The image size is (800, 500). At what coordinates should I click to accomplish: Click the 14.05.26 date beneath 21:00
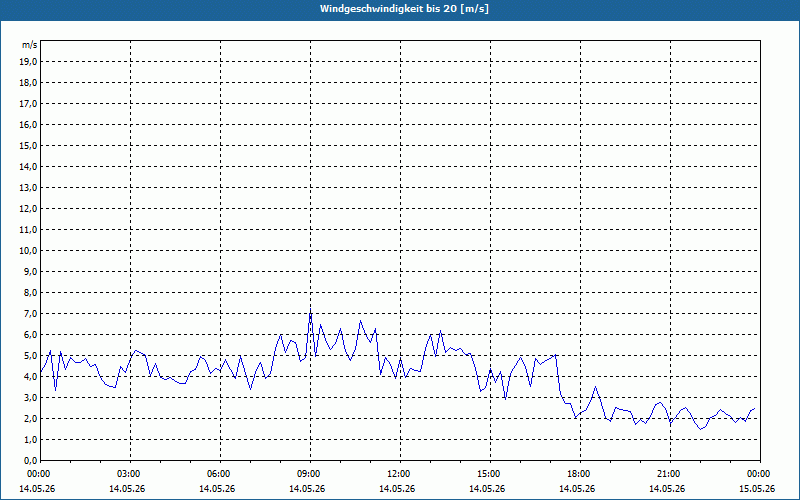click(667, 489)
